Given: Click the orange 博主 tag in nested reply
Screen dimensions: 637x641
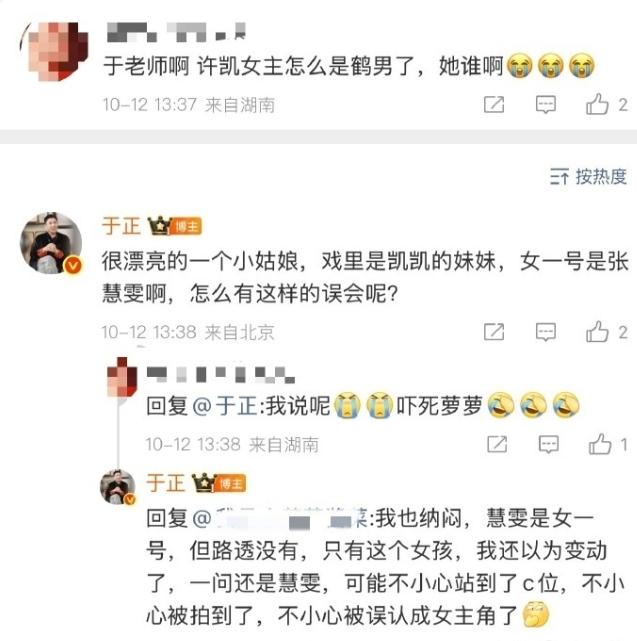Looking at the screenshot, I should coord(230,484).
